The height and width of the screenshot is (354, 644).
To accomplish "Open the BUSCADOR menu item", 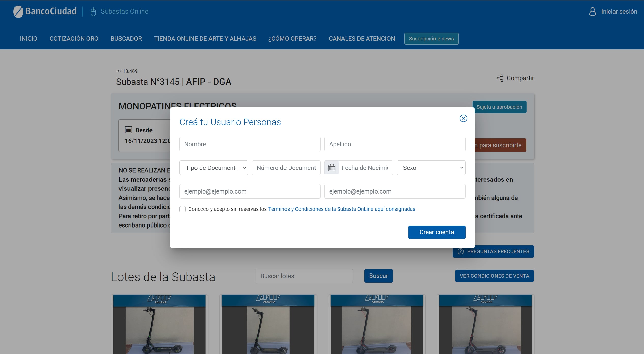I will pos(126,39).
